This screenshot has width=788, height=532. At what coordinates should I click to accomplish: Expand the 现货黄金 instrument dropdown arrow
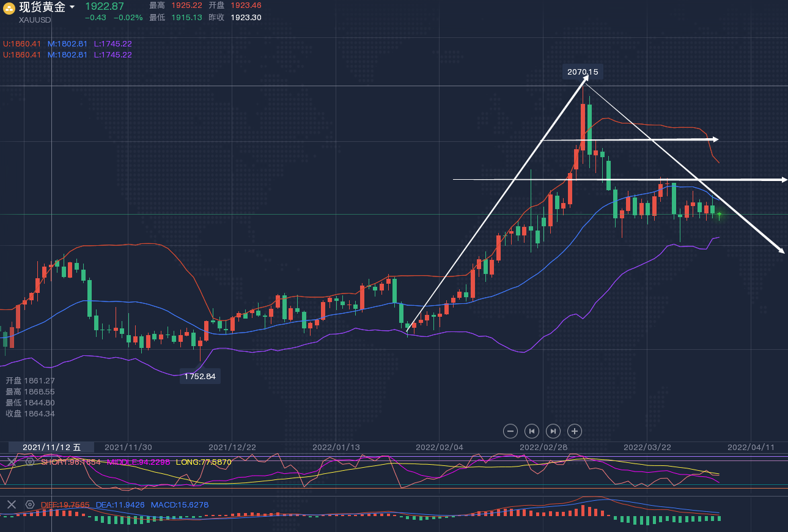(72, 7)
